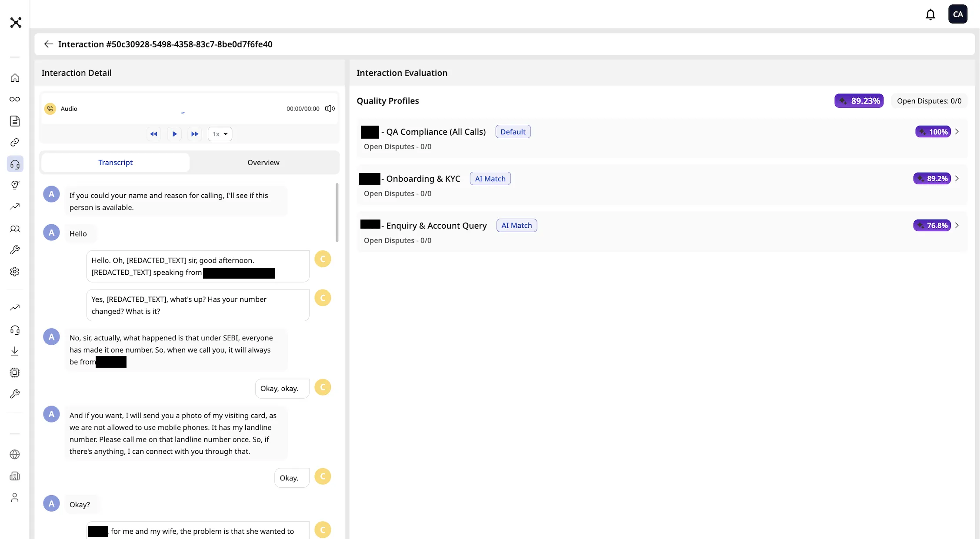Screen dimensions: 980x539
Task: Click the X logo at top left
Action: [16, 23]
